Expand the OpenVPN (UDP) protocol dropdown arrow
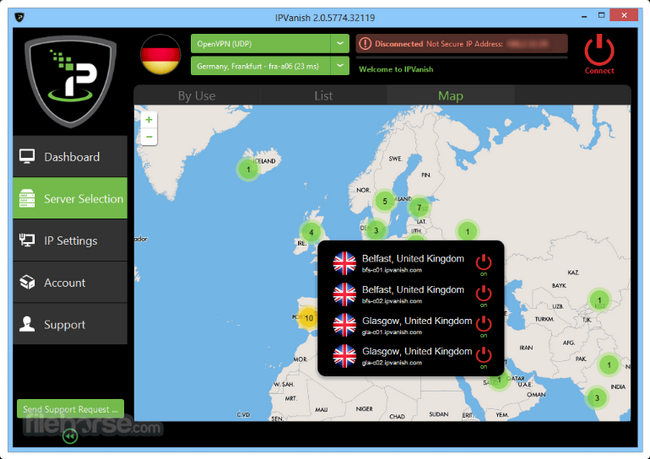650x459 pixels. click(x=340, y=44)
